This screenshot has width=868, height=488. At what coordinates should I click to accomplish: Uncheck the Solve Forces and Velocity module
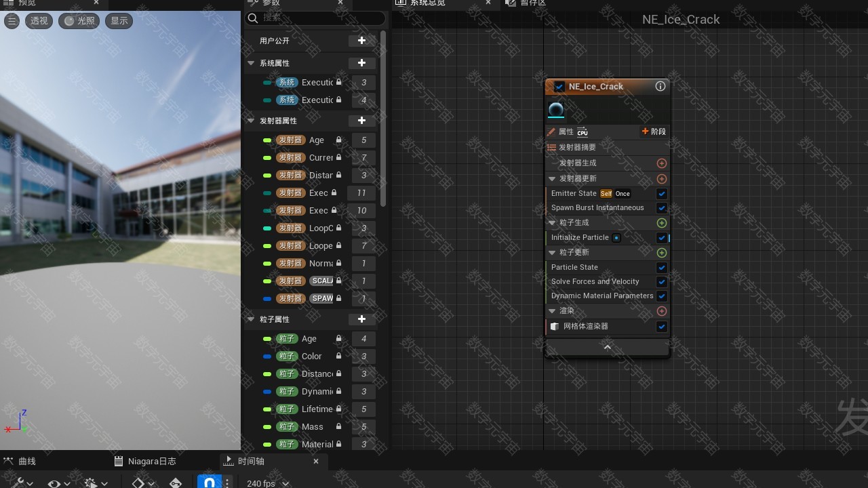click(662, 282)
